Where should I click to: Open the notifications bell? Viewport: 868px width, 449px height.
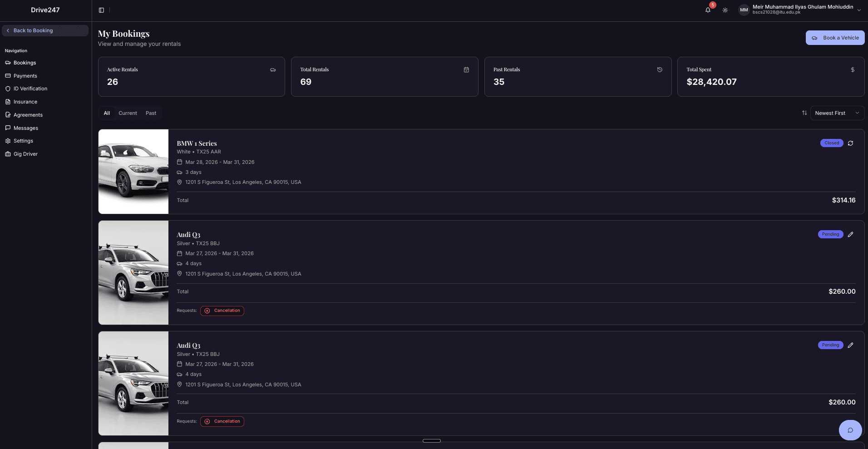click(x=708, y=10)
